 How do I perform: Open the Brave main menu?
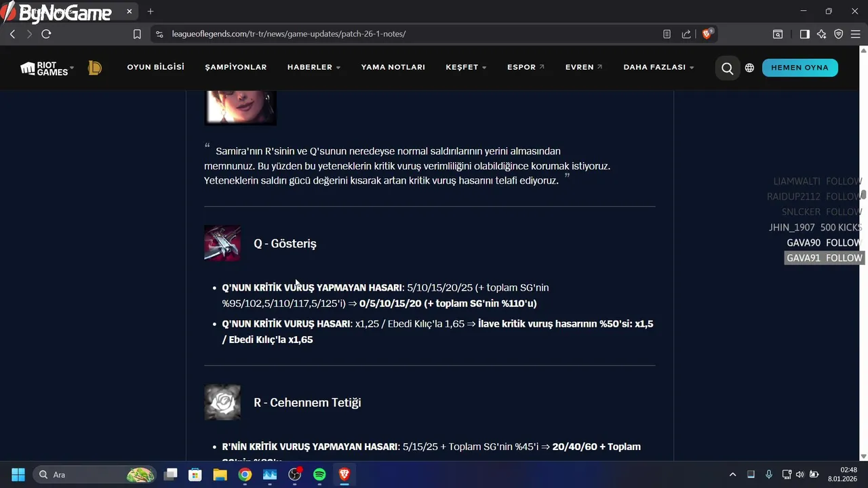coord(856,34)
